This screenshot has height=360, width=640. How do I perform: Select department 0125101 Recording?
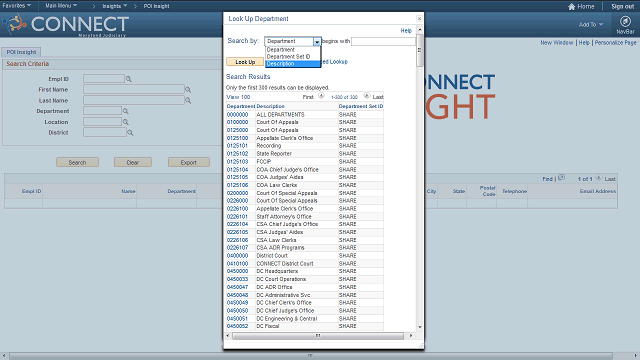point(237,146)
